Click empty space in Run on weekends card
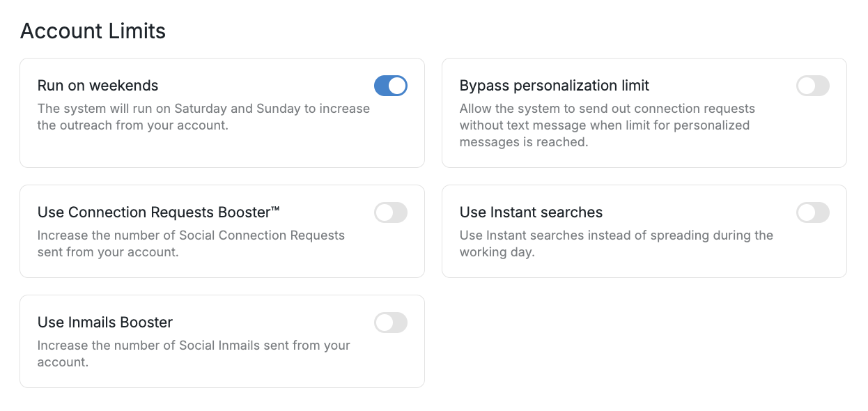 coord(279,150)
